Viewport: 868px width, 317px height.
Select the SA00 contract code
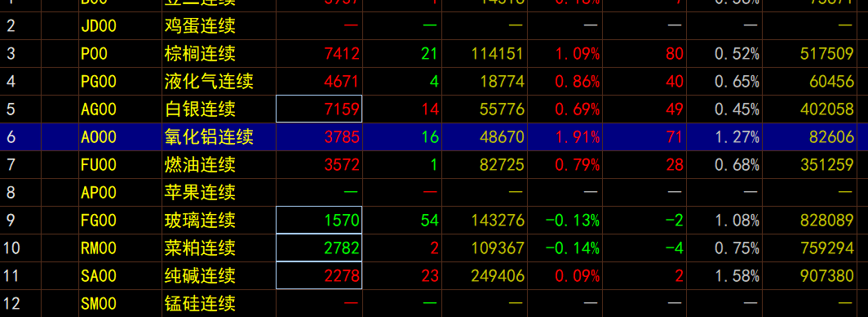(99, 275)
